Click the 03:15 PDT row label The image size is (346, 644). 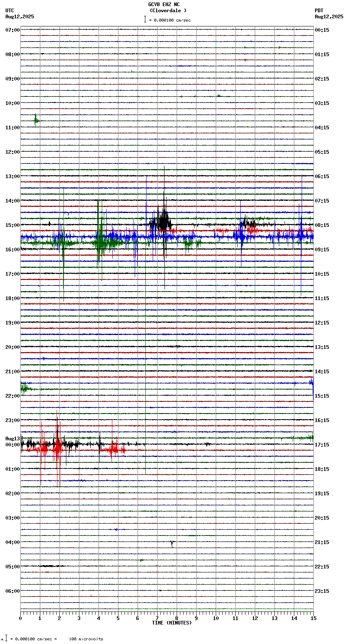pos(322,103)
